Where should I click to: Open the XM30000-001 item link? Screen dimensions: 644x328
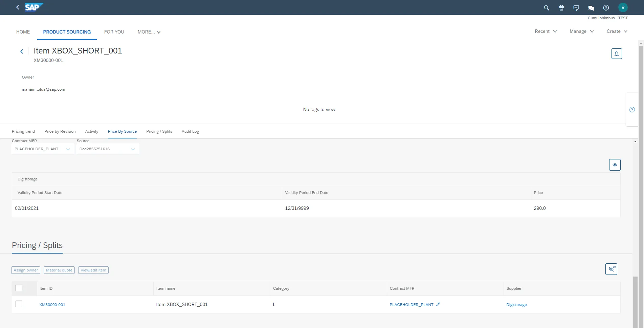[x=52, y=305]
